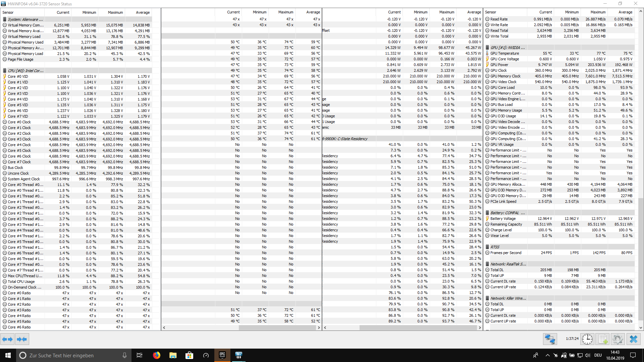Image resolution: width=644 pixels, height=362 pixels.
Task: Click the vertical scrollbar up arrow at right edge
Action: 641,11
